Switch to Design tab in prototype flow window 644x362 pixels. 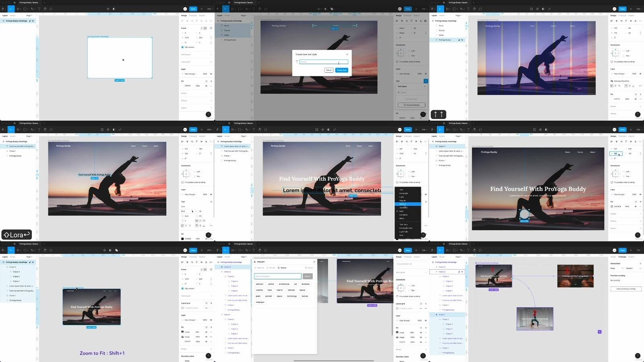pos(613,257)
